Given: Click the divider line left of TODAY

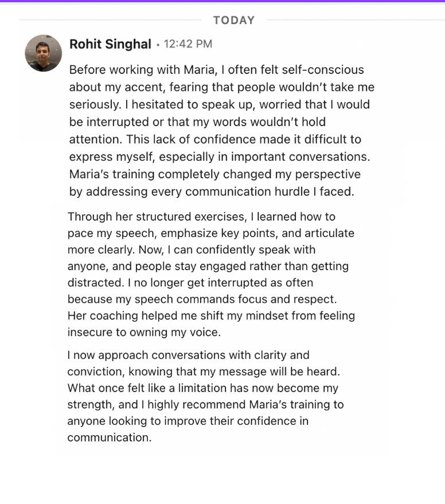Looking at the screenshot, I should pos(110,20).
